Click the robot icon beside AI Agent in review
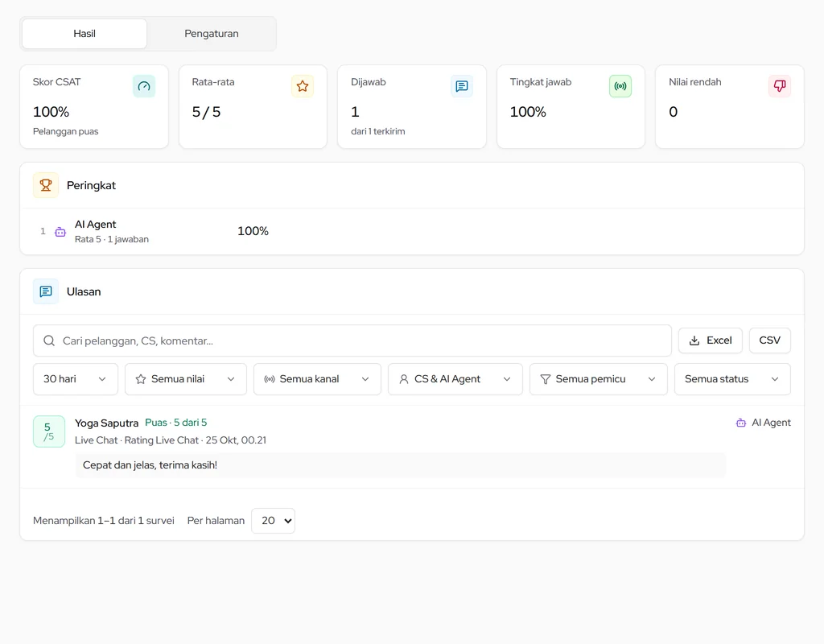Image resolution: width=824 pixels, height=644 pixels. tap(741, 423)
